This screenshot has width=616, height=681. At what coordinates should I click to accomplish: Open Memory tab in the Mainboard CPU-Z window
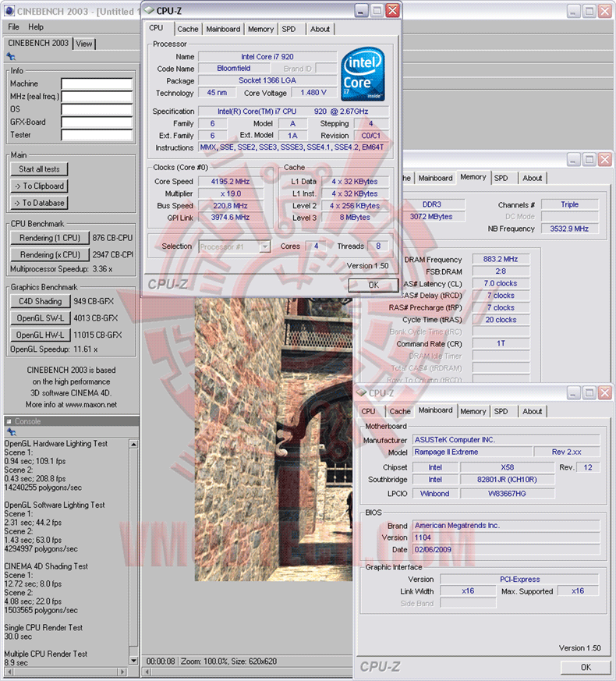473,411
